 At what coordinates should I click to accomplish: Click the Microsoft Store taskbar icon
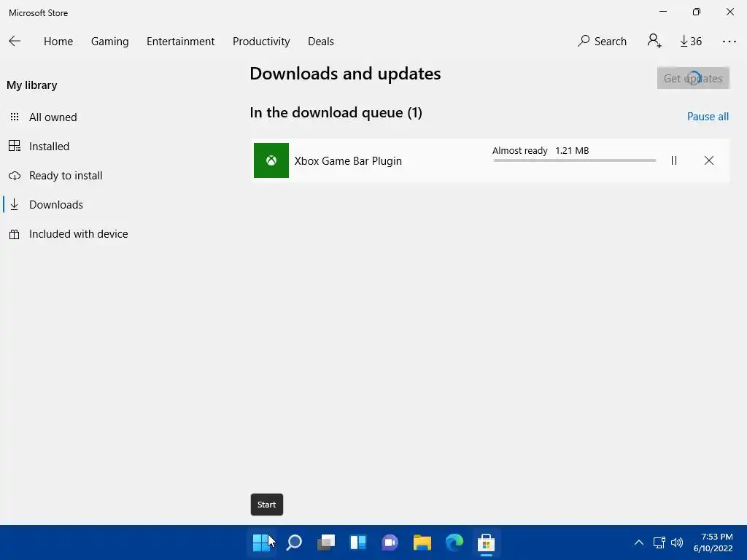(x=486, y=542)
